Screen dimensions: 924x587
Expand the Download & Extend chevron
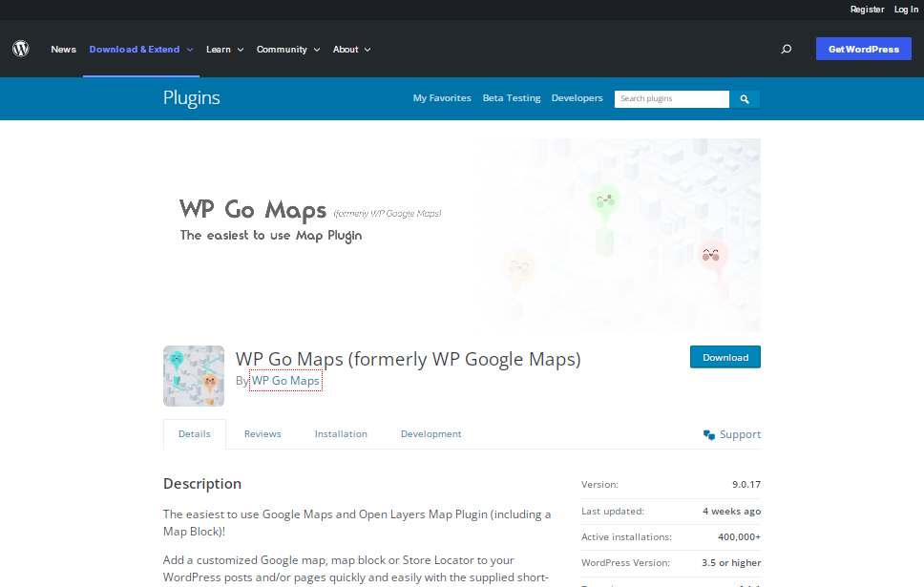pyautogui.click(x=190, y=50)
